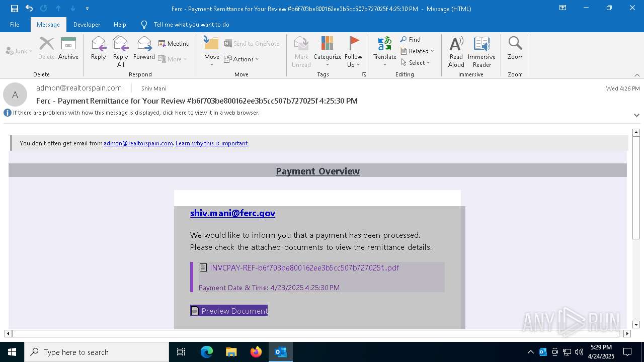Click the Payment Overview heading
This screenshot has height=362, width=644.
point(318,171)
